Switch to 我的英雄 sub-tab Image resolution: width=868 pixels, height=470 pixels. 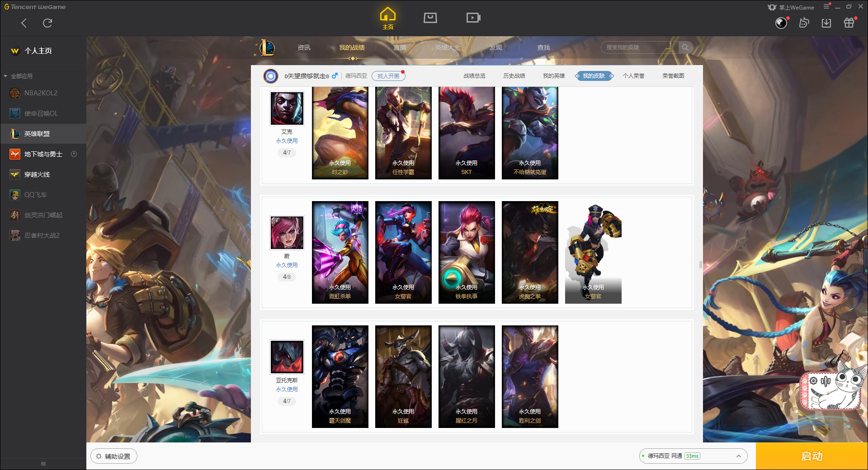554,76
